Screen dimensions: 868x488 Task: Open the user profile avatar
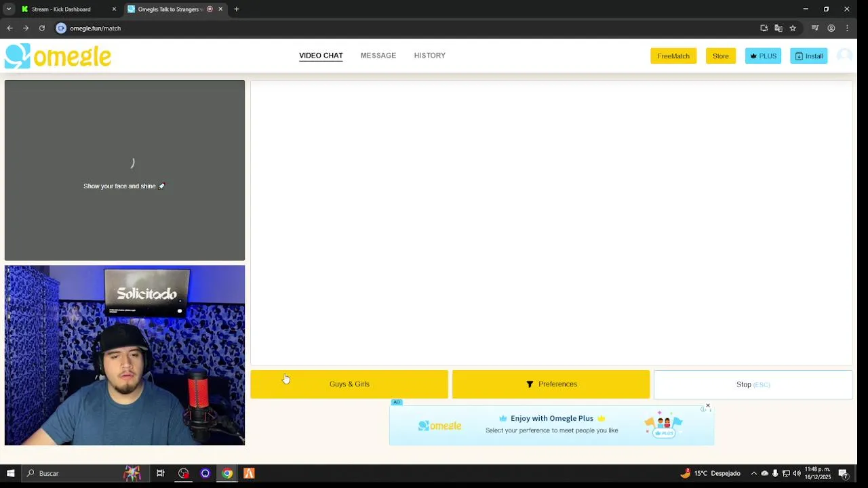click(x=844, y=56)
